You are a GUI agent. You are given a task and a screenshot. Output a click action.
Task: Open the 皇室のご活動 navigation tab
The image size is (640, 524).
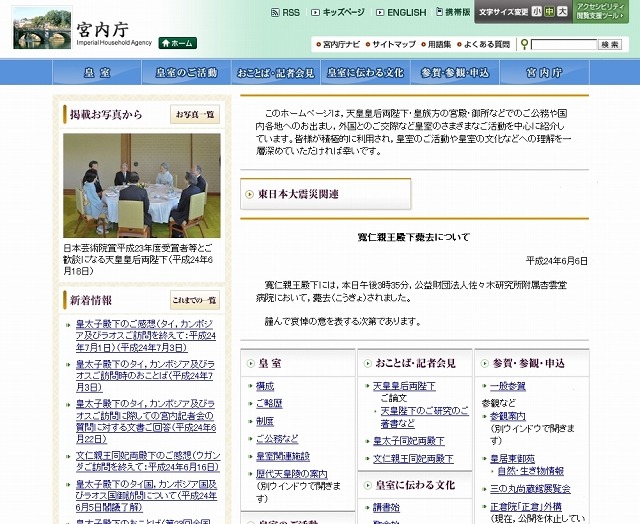point(187,73)
